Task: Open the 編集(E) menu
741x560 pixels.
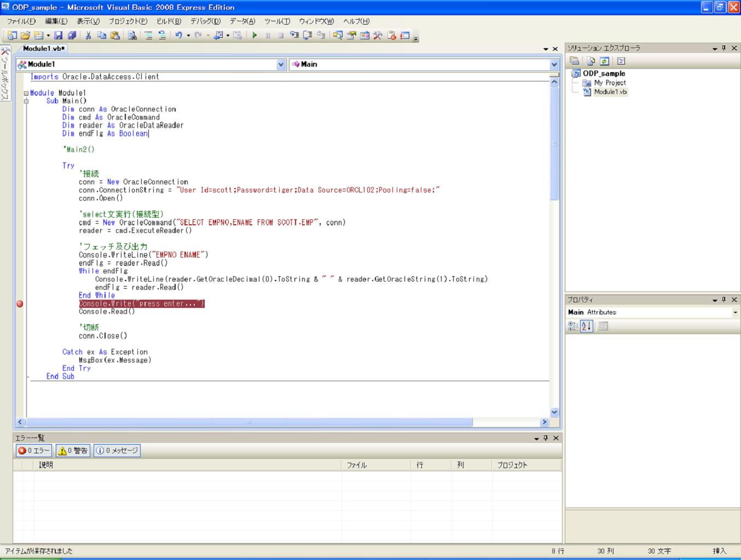Action: 56,21
